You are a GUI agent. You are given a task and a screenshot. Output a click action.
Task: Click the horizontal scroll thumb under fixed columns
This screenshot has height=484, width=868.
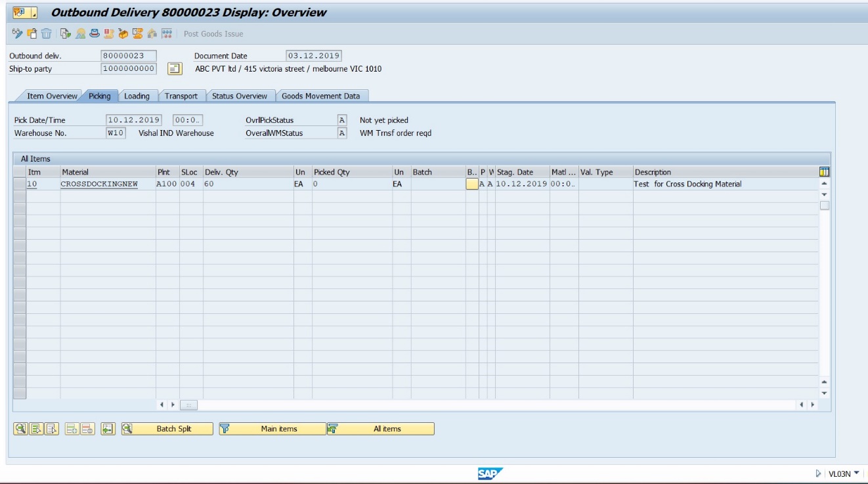189,405
